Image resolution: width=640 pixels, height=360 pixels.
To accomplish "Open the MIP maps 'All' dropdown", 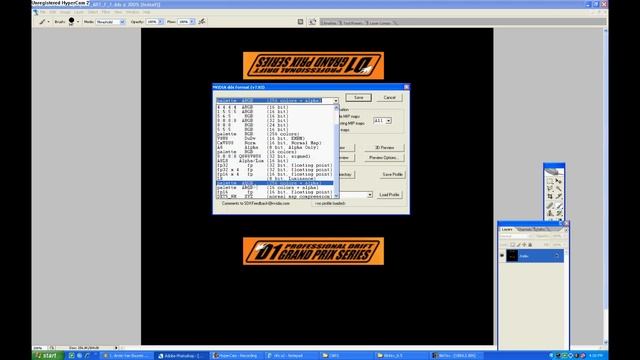I will [x=389, y=121].
